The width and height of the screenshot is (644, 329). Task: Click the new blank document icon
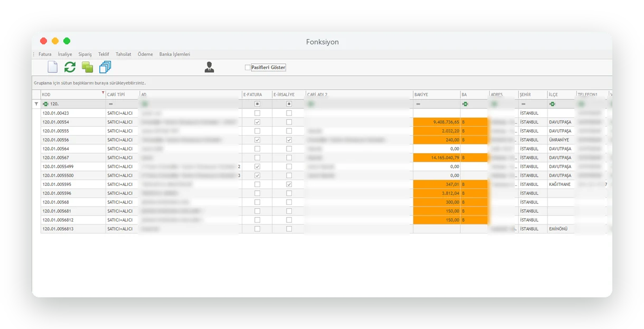coord(52,67)
